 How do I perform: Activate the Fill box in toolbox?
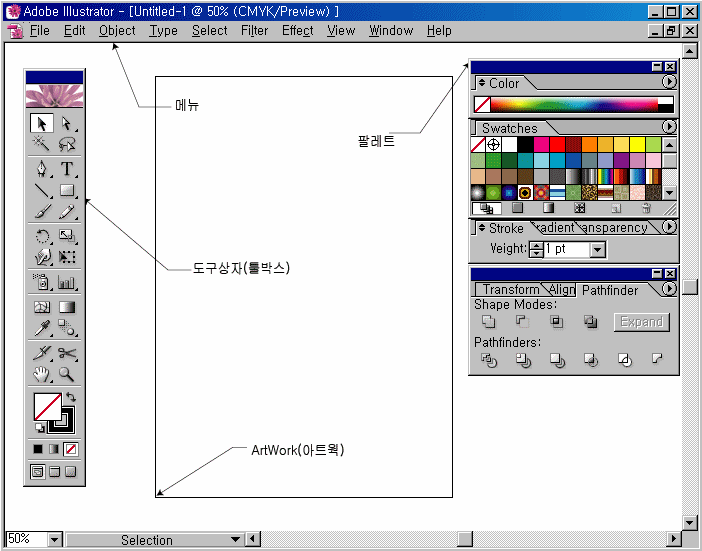click(47, 406)
